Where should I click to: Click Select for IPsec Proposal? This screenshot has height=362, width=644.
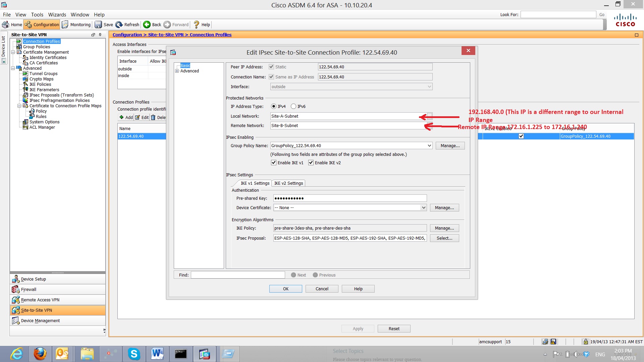tap(444, 238)
